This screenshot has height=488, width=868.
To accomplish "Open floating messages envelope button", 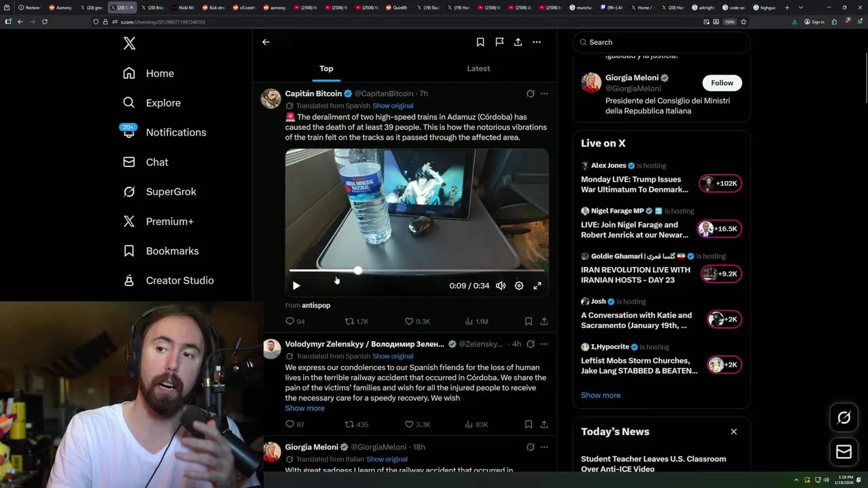I will click(844, 451).
